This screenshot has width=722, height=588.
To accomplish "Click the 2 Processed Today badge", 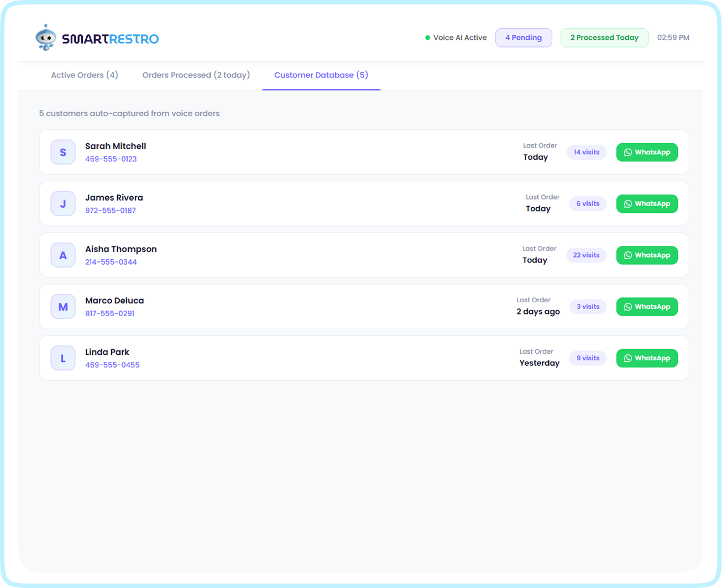I will tap(604, 38).
